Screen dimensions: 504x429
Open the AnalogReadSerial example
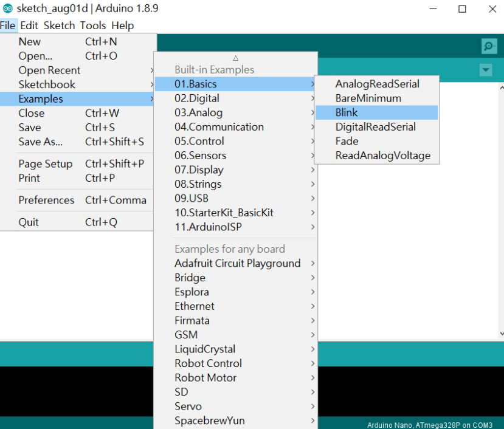pyautogui.click(x=377, y=84)
